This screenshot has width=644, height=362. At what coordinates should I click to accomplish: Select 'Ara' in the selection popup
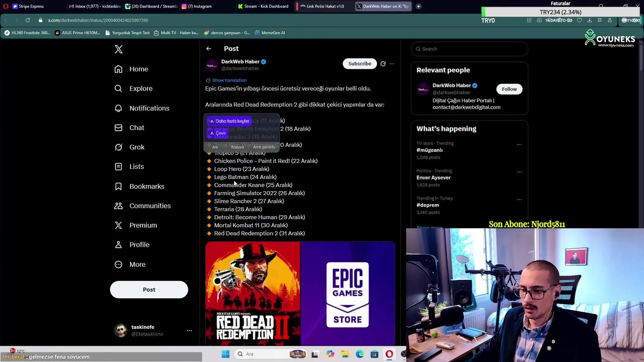point(215,147)
